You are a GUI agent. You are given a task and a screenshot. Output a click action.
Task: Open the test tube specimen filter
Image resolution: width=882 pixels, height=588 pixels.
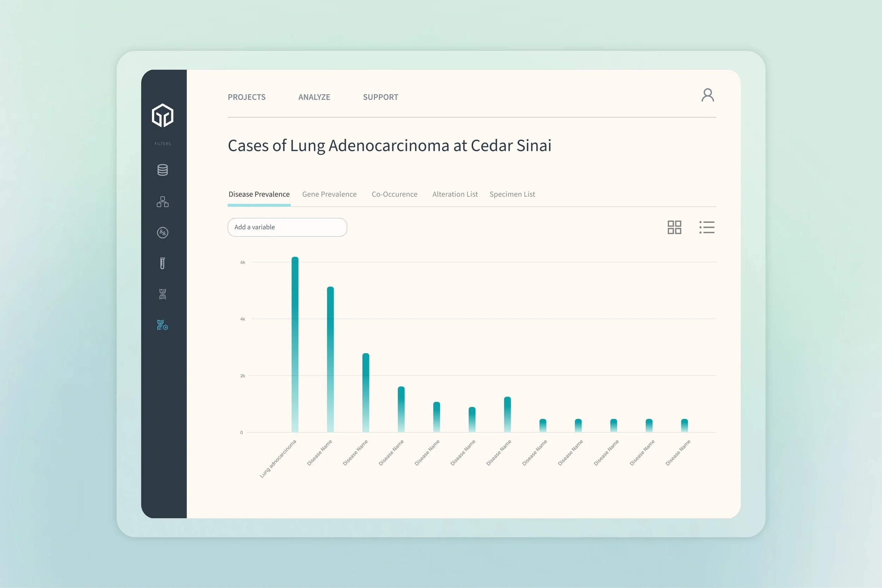pos(162,263)
